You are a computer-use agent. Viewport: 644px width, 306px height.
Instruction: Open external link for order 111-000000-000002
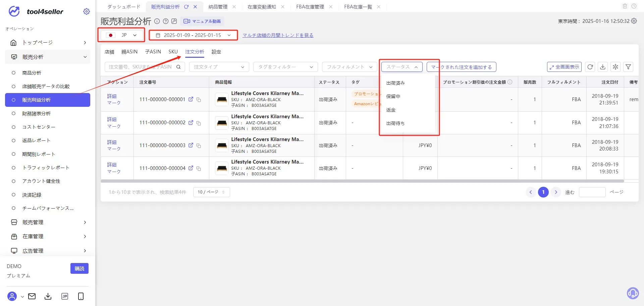pyautogui.click(x=191, y=123)
